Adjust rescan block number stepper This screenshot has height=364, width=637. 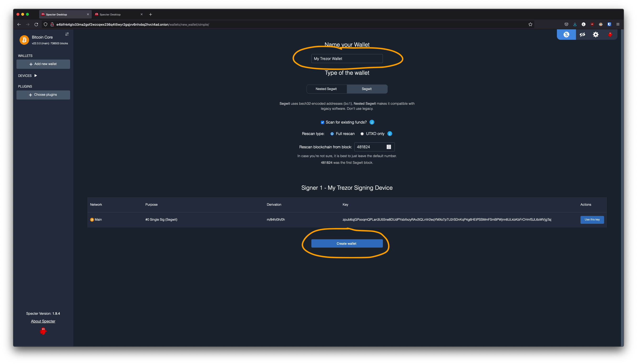coord(389,147)
